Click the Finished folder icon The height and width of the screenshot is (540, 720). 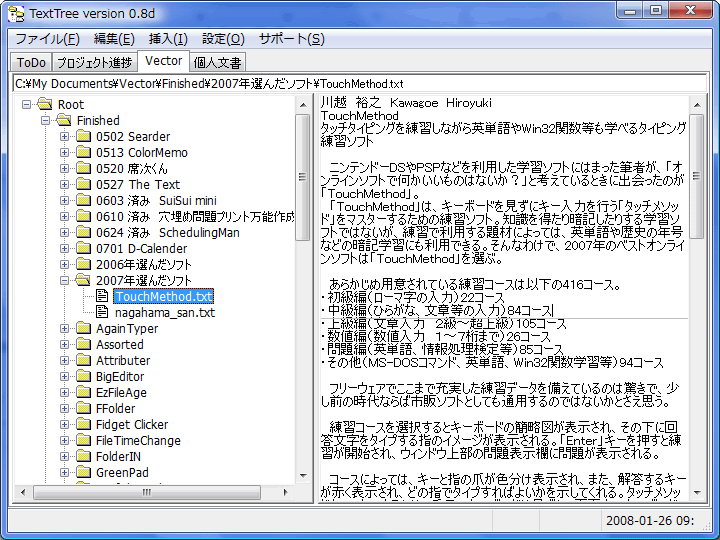(64, 120)
